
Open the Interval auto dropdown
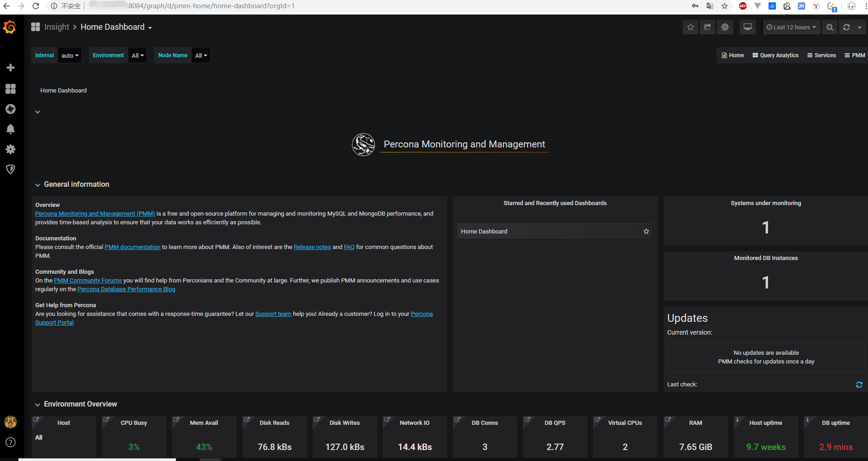70,55
